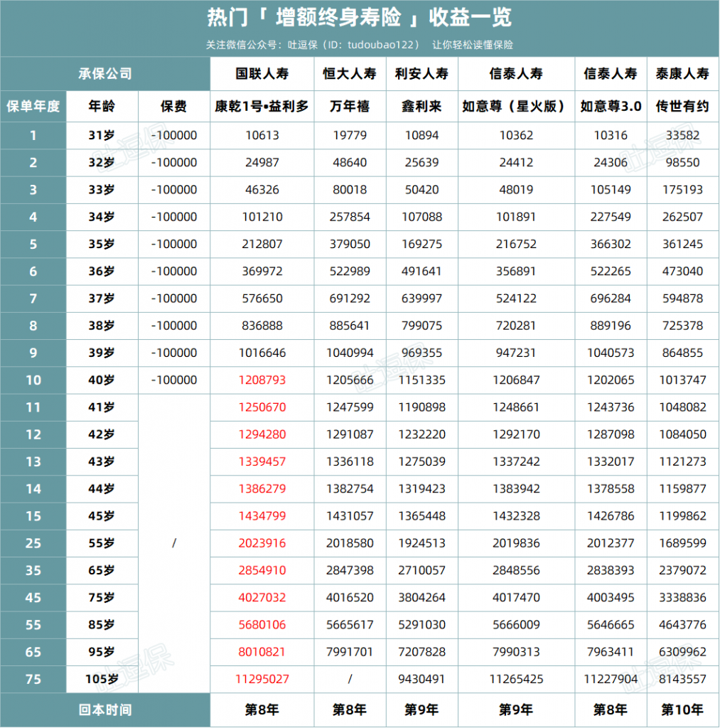
Task: Click the 鑫利来 product header
Action: (x=421, y=107)
